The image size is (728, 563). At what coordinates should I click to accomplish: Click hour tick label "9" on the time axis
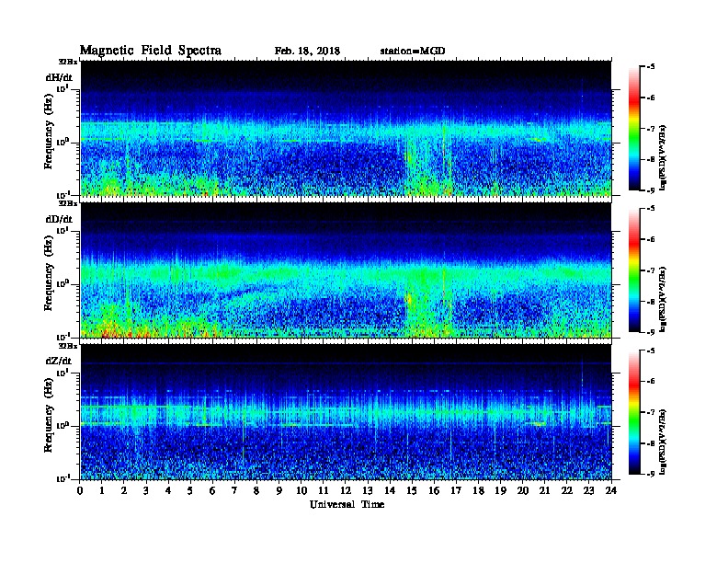[x=279, y=490]
